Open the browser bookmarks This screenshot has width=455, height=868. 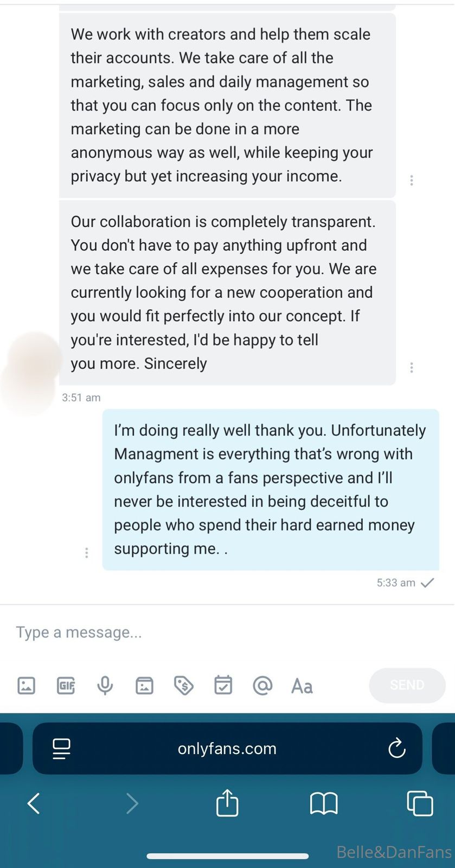[324, 803]
